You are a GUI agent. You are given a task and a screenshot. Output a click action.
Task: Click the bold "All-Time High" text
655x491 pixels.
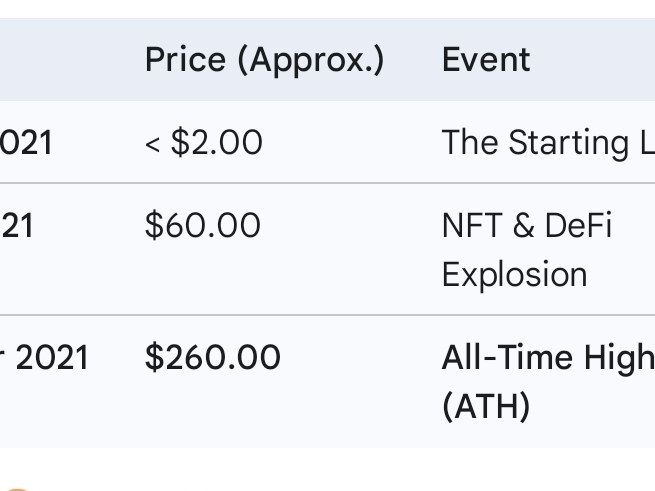pyautogui.click(x=547, y=358)
